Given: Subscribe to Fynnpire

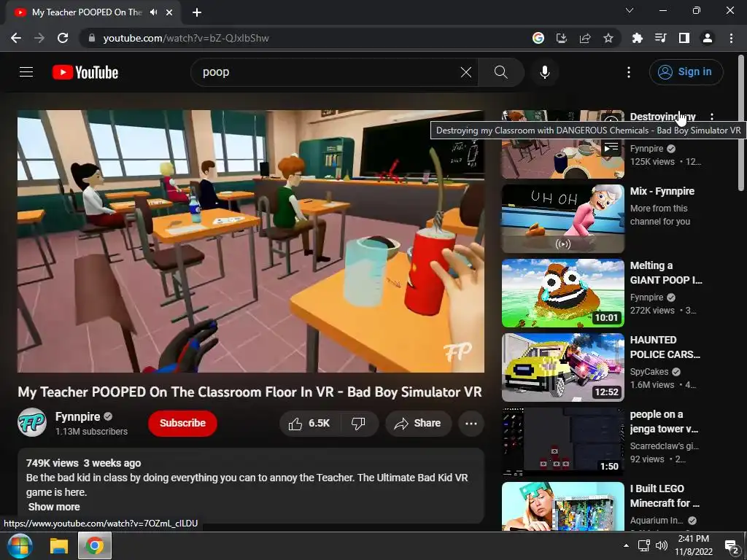Looking at the screenshot, I should pos(182,424).
